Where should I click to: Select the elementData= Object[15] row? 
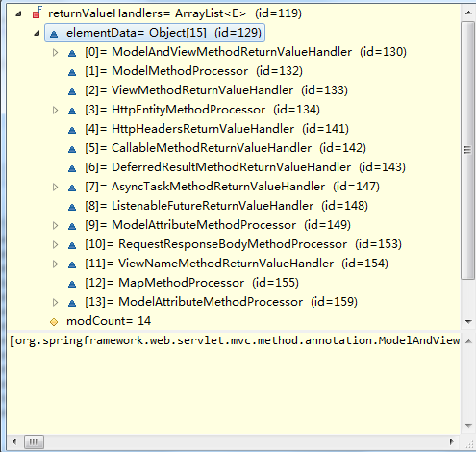point(155,33)
